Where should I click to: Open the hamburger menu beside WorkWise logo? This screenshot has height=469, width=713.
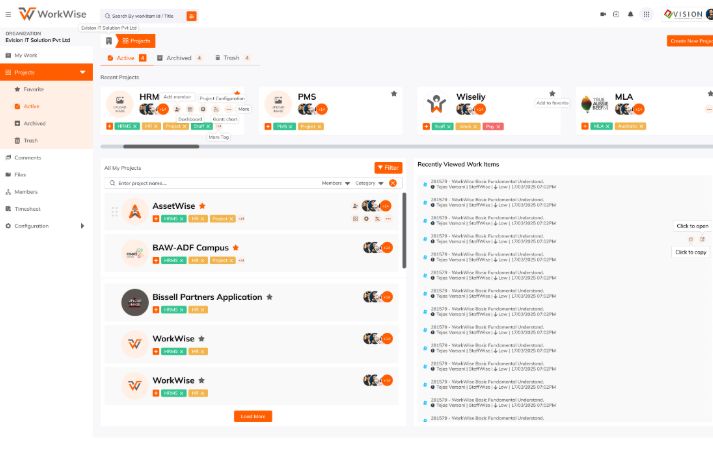tap(8, 15)
